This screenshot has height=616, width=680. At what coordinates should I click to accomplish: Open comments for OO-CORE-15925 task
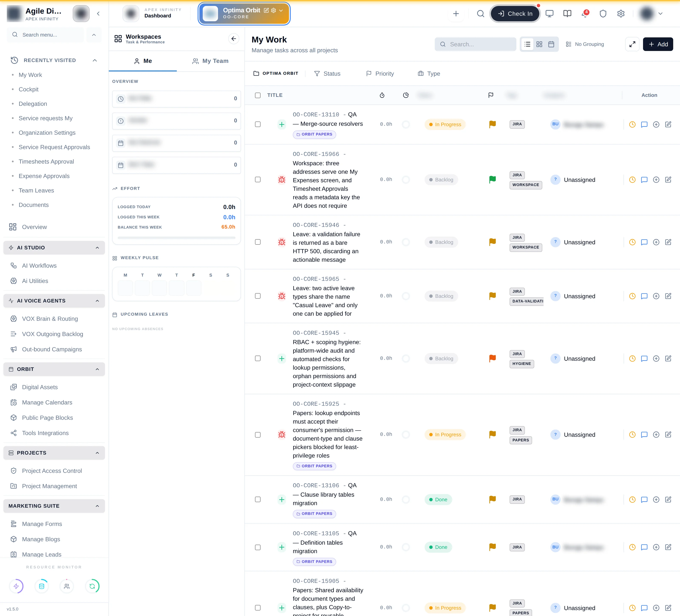click(644, 435)
